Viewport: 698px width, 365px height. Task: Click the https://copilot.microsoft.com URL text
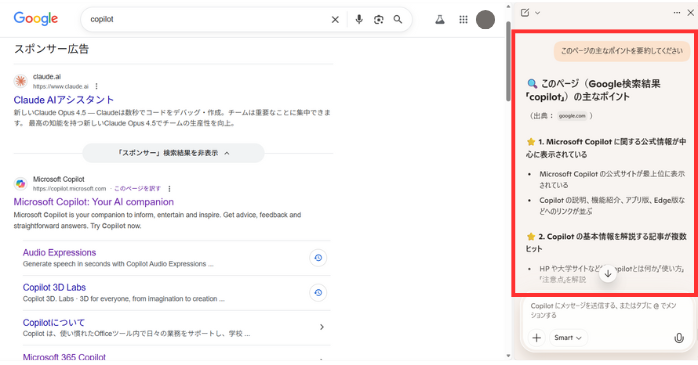coord(69,189)
